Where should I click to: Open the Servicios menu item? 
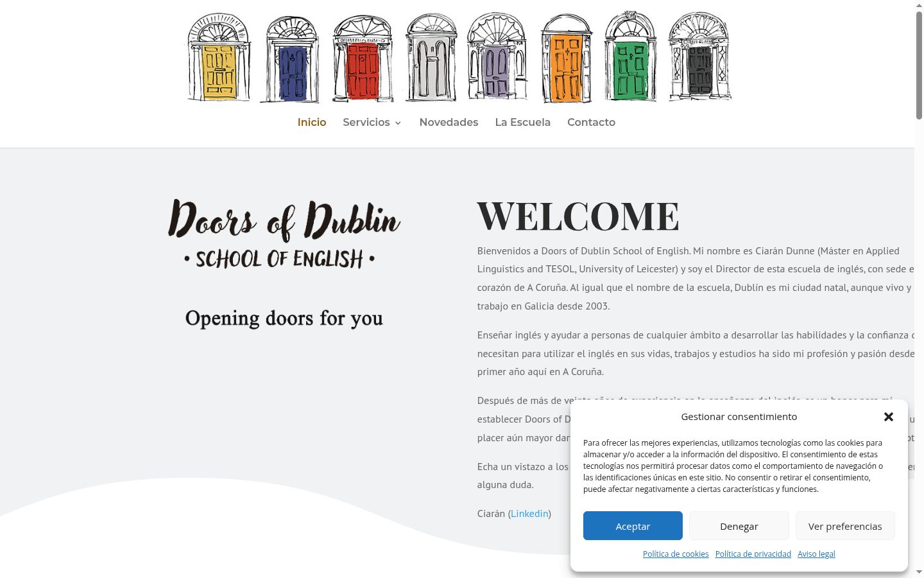coord(366,122)
